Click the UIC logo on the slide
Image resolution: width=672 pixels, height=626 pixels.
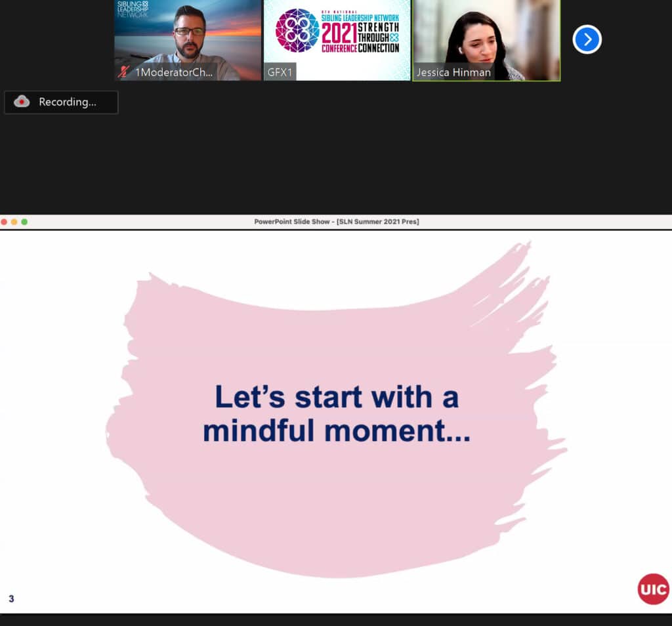click(652, 589)
